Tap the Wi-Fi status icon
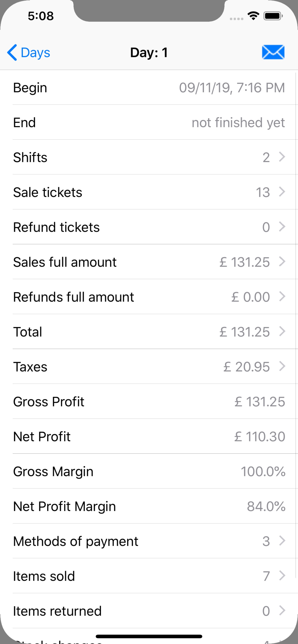 (x=253, y=16)
